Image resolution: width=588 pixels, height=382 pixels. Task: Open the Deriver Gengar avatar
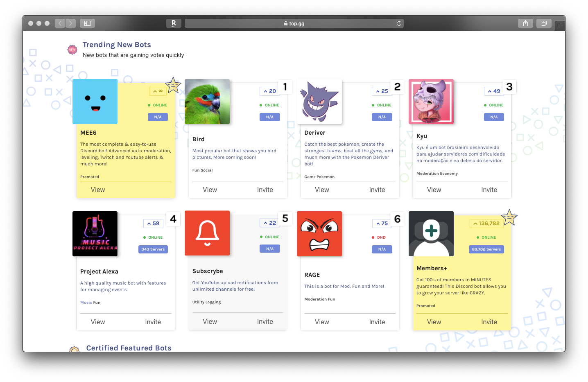(x=319, y=102)
